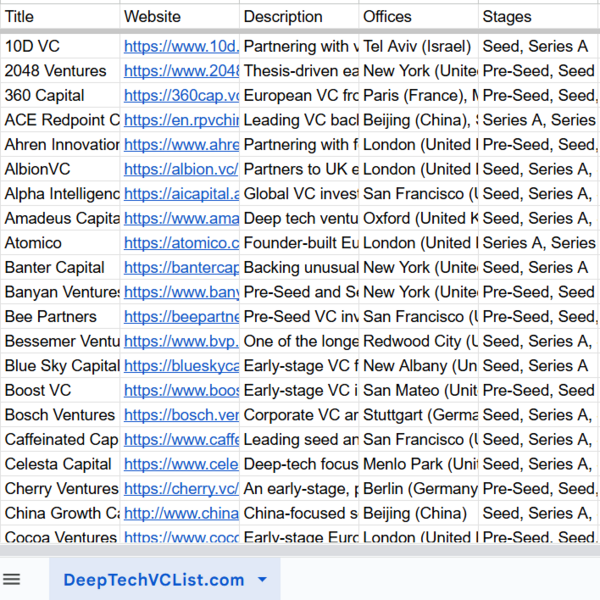This screenshot has width=600, height=600.
Task: Select the Bosch Ventures title cell
Action: (60, 414)
